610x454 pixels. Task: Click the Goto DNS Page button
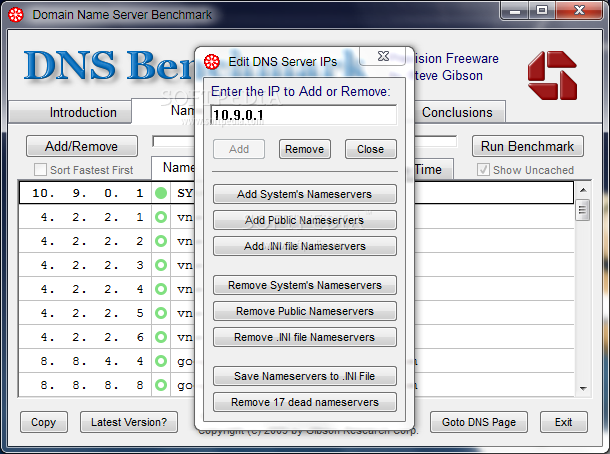click(x=479, y=422)
